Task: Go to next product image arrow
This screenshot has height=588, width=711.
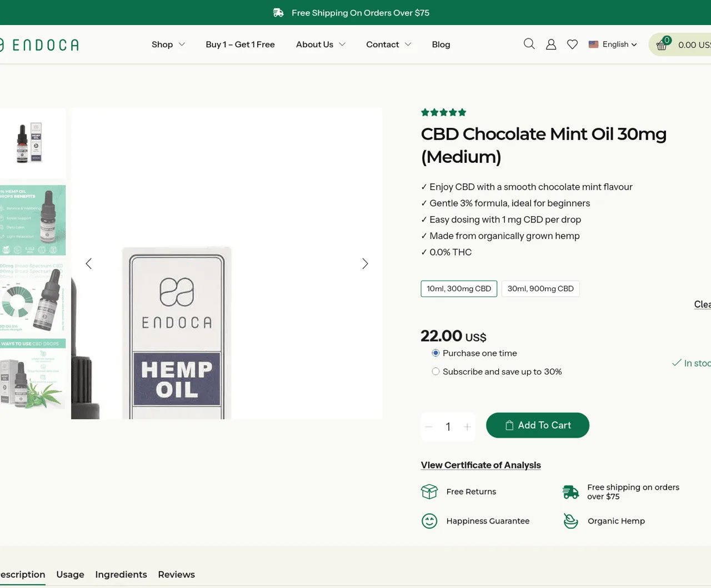Action: [x=365, y=263]
